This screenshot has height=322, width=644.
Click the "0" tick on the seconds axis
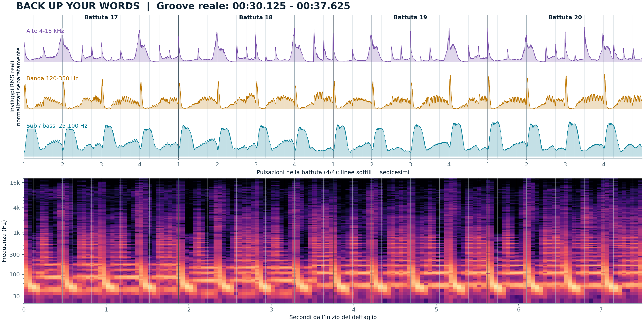pyautogui.click(x=24, y=309)
